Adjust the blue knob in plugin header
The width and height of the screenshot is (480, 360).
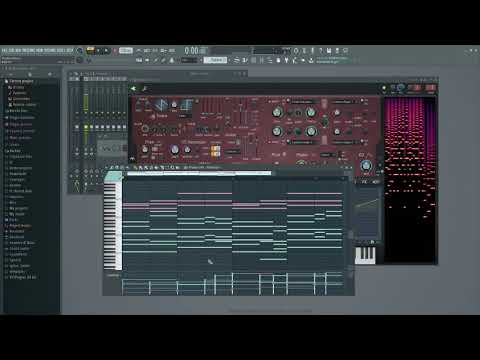[x=401, y=88]
